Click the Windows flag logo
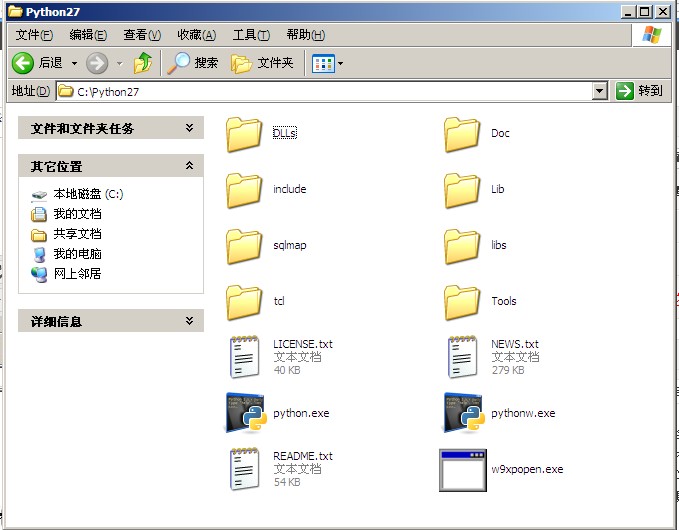The width and height of the screenshot is (679, 530). tap(652, 35)
